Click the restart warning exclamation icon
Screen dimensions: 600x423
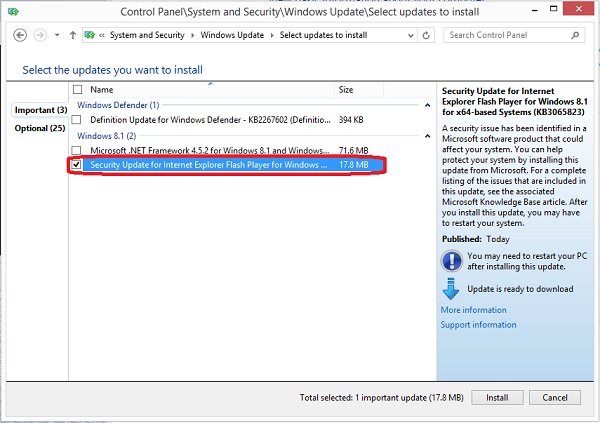(452, 261)
